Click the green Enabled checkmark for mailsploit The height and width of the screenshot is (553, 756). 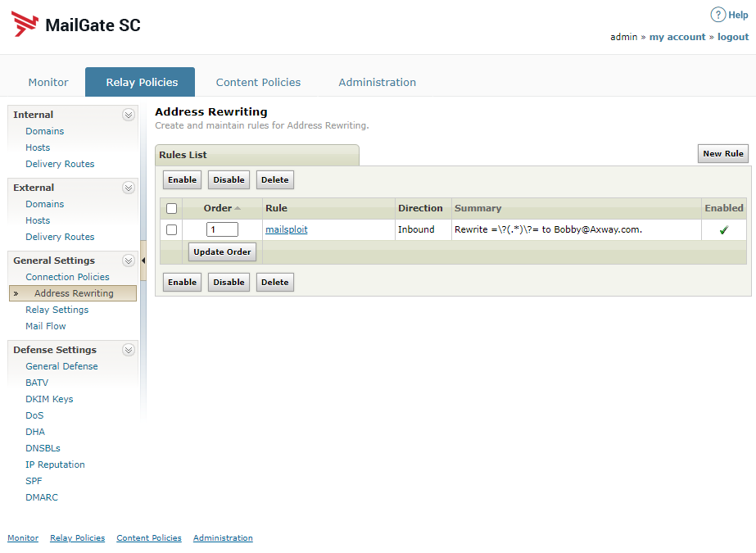[723, 230]
